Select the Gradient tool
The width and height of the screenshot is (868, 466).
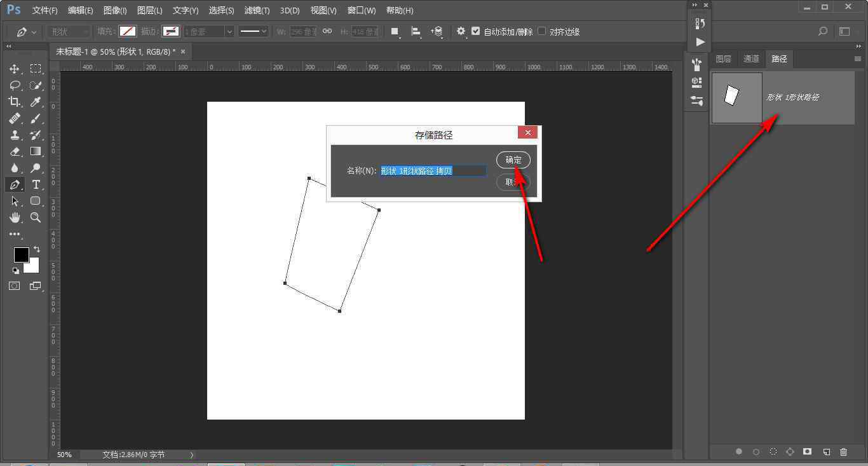(x=36, y=151)
